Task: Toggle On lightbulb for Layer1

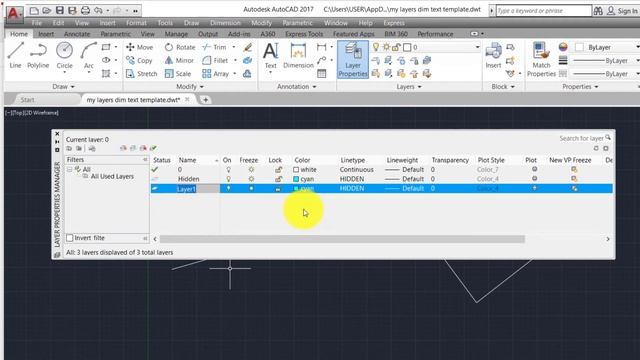Action: coord(229,188)
